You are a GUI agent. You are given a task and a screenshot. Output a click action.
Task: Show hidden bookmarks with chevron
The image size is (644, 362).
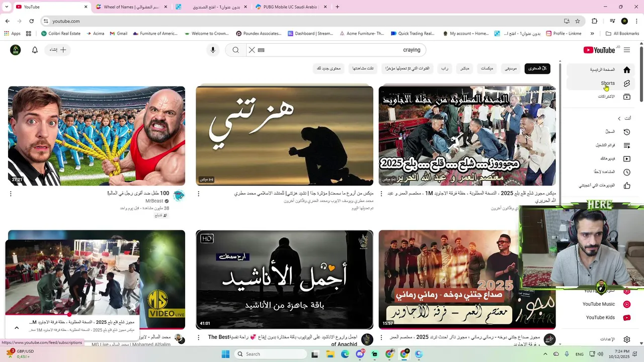[592, 34]
